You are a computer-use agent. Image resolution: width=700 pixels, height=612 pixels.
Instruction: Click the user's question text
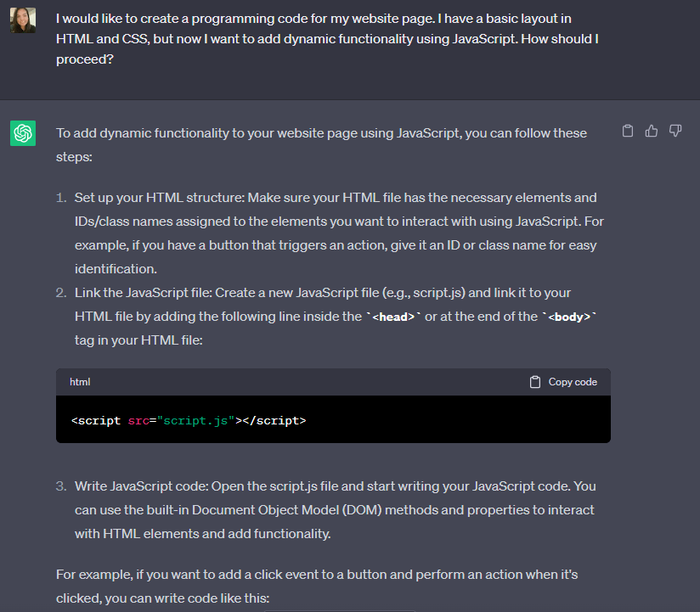point(327,39)
